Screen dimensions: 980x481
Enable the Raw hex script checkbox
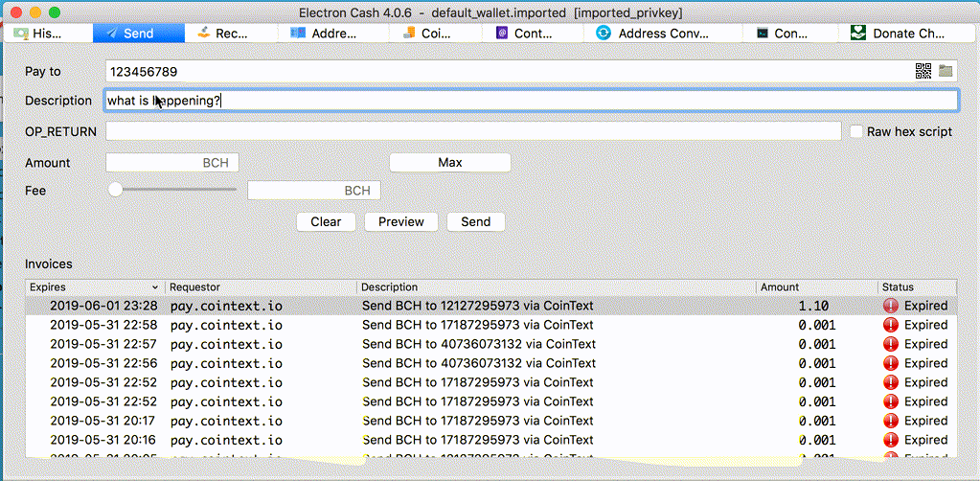pyautogui.click(x=856, y=131)
